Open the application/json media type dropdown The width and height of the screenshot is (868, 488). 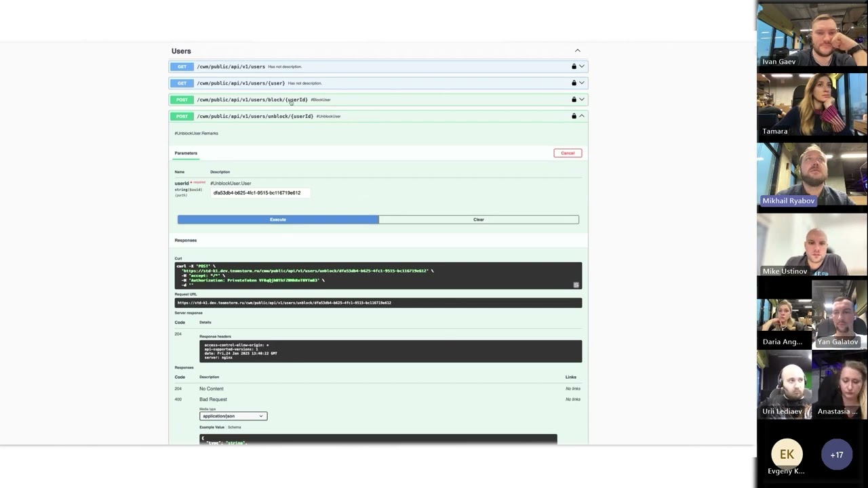(233, 416)
